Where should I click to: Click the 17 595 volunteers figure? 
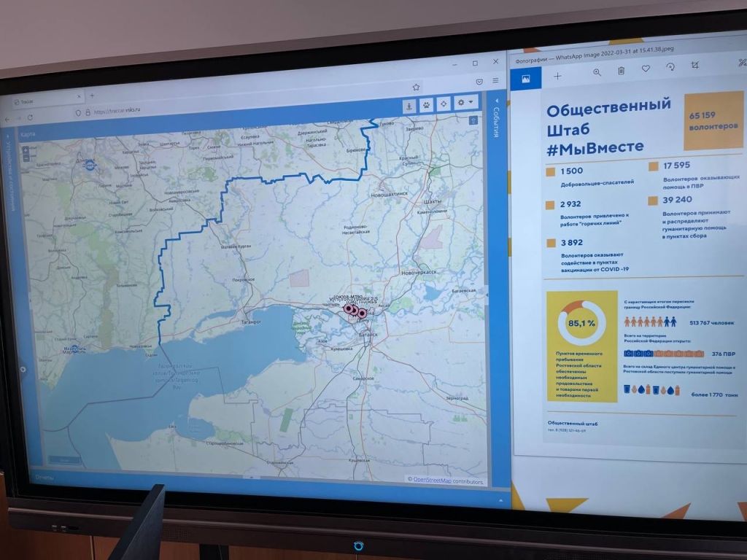(x=676, y=166)
